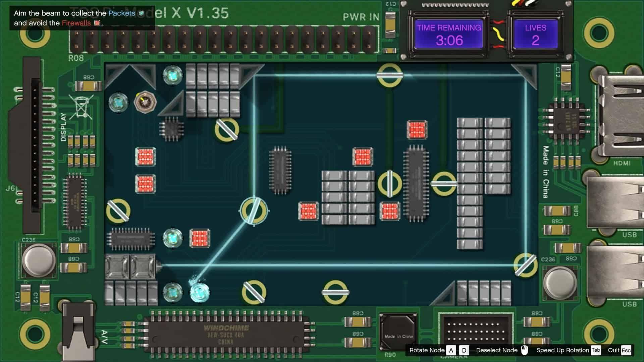Select the diagonal mirror node on bottom edge
The width and height of the screenshot is (644, 362).
click(x=254, y=292)
